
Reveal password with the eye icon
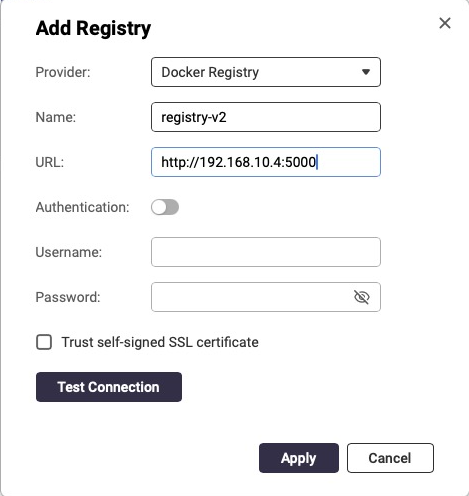pyautogui.click(x=361, y=297)
